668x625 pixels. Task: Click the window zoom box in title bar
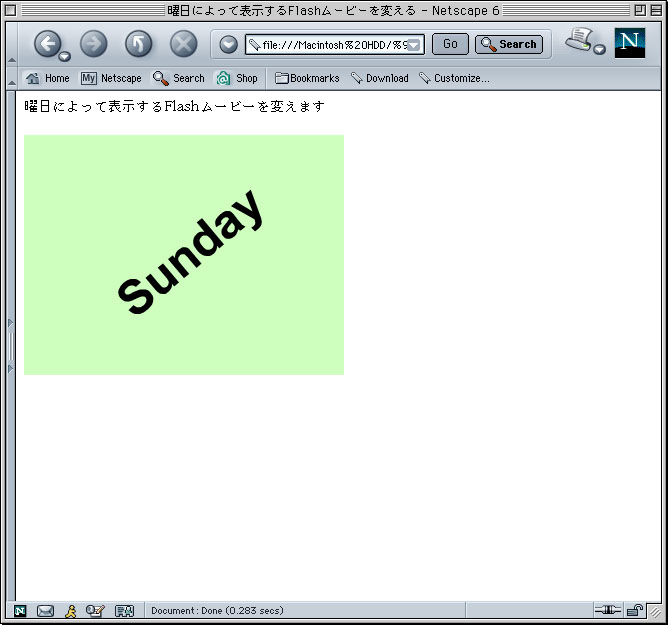(x=640, y=10)
